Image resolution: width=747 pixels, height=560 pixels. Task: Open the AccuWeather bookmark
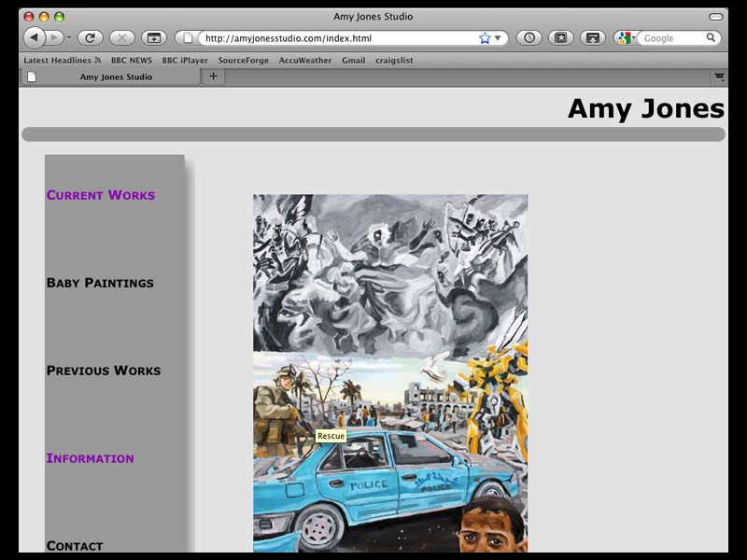click(x=305, y=61)
